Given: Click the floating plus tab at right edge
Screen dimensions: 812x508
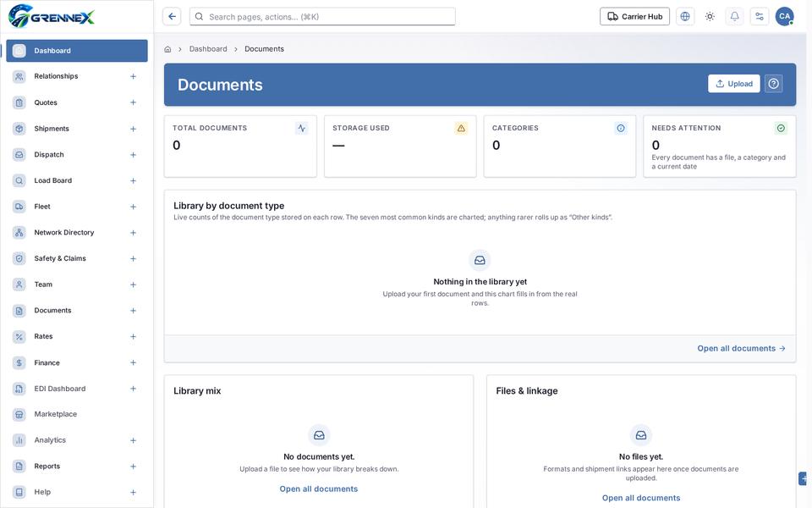Looking at the screenshot, I should pos(804,478).
